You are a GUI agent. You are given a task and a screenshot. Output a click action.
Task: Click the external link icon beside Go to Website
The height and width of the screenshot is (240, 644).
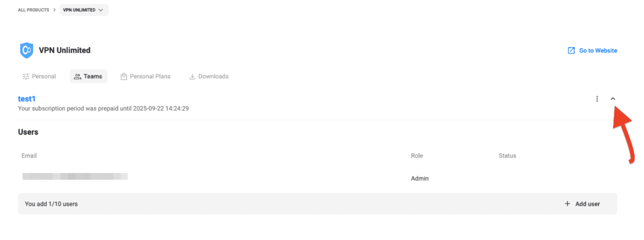click(571, 51)
